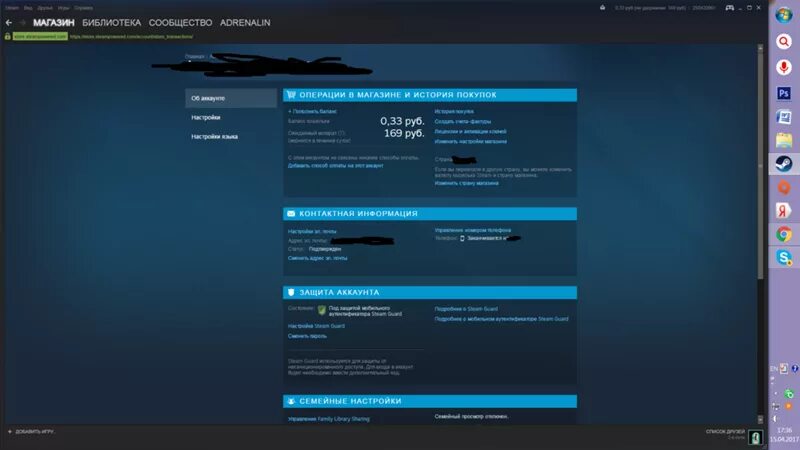
Task: Open the Игры menu
Action: 64,8
